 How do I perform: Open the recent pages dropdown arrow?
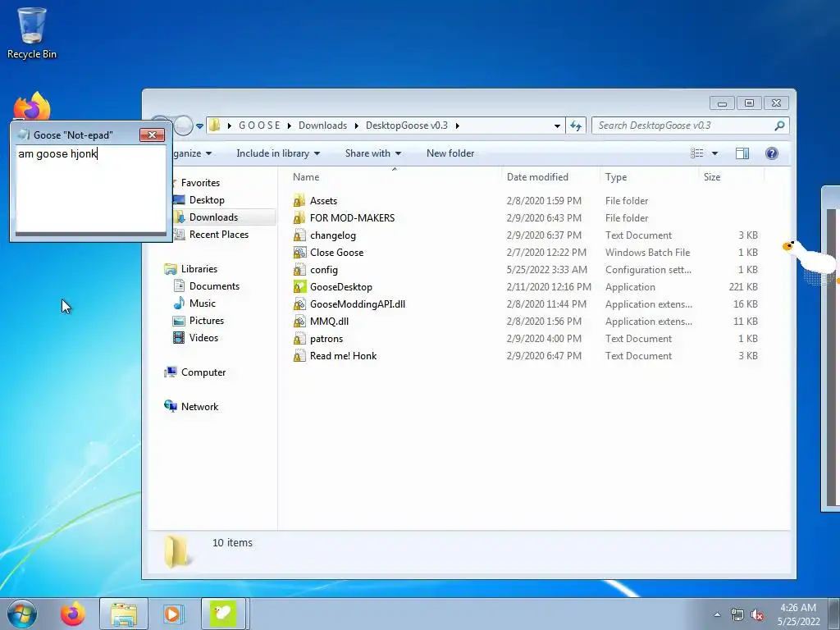[199, 126]
